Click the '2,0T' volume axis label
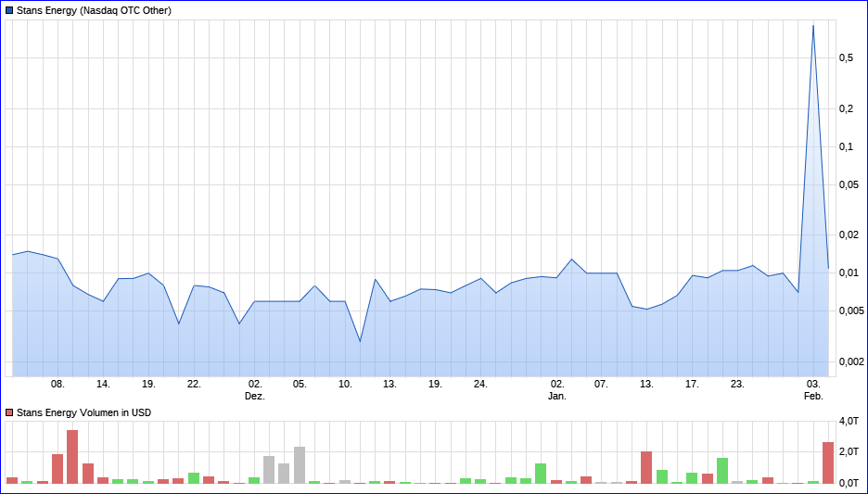The height and width of the screenshot is (494, 868). point(847,451)
